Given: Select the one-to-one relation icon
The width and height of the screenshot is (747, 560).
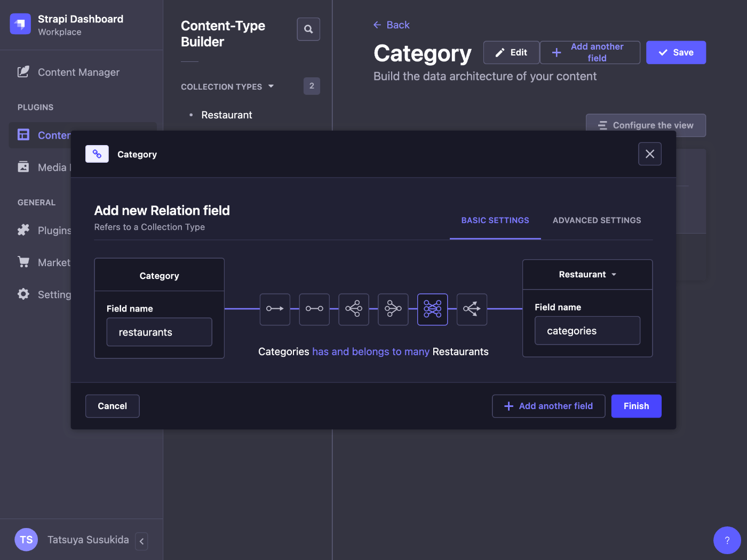Looking at the screenshot, I should [314, 309].
